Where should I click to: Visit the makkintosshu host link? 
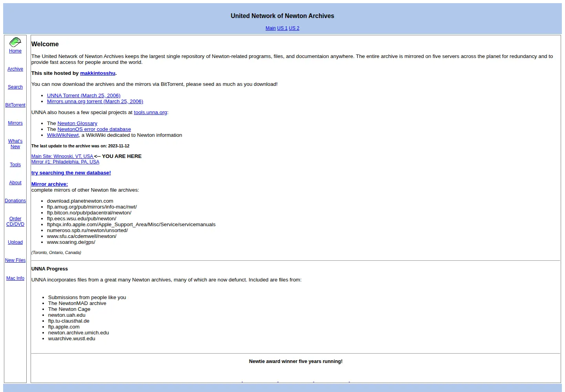coord(98,73)
